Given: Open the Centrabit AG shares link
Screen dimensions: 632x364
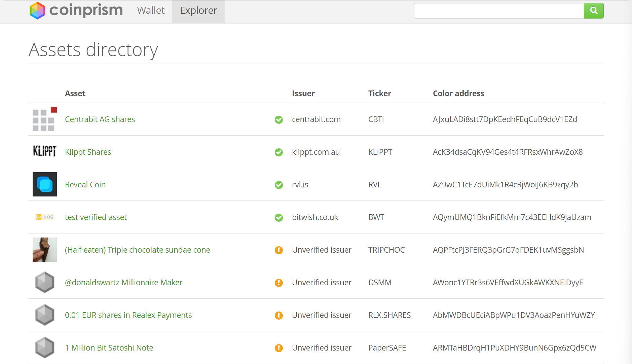Looking at the screenshot, I should (100, 119).
